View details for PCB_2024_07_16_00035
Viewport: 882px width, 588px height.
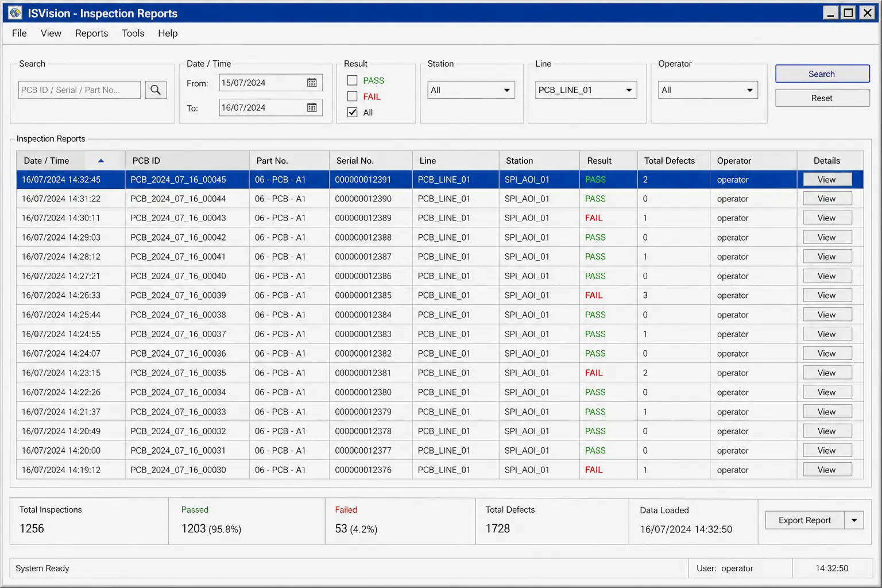[827, 373]
